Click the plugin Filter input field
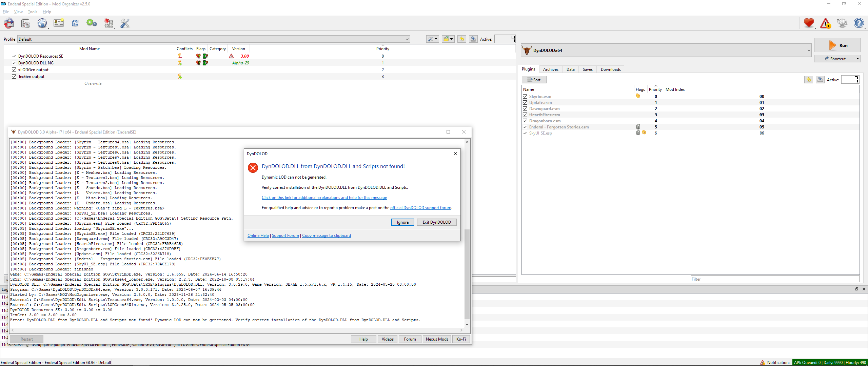 tap(775, 279)
